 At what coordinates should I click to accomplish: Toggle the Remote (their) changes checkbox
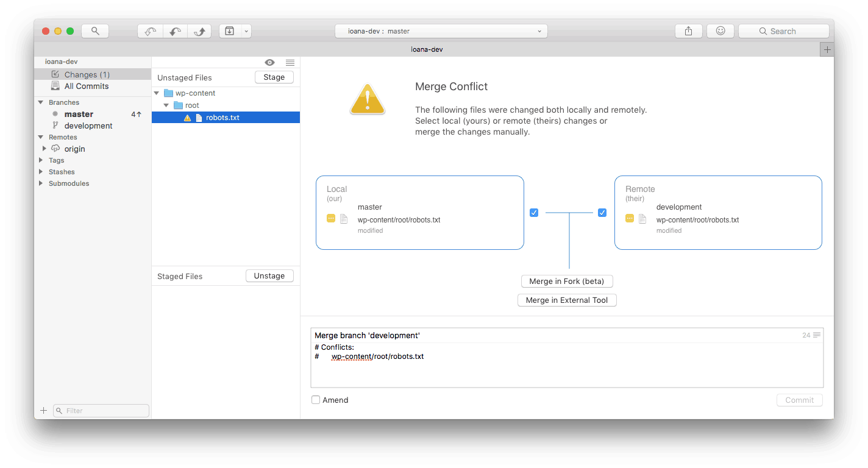click(602, 213)
